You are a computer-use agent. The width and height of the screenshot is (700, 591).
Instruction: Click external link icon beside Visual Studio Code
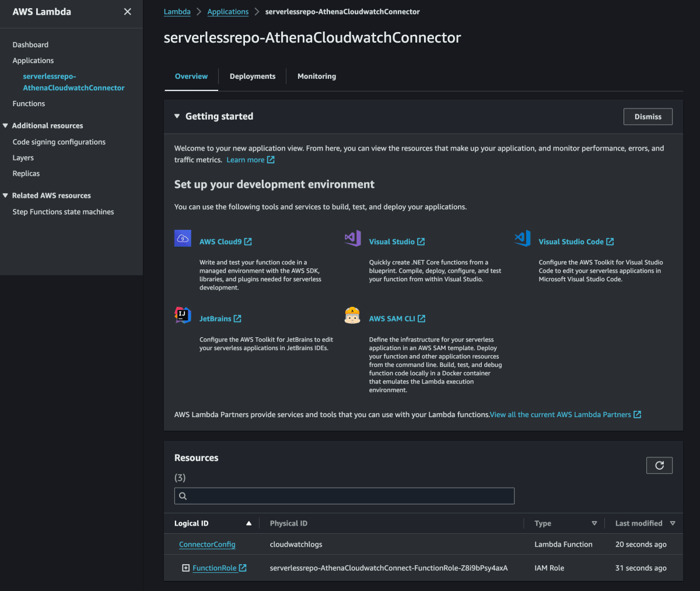click(610, 242)
